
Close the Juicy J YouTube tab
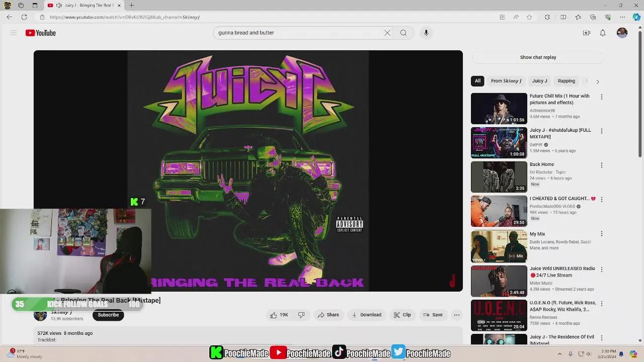[x=119, y=6]
